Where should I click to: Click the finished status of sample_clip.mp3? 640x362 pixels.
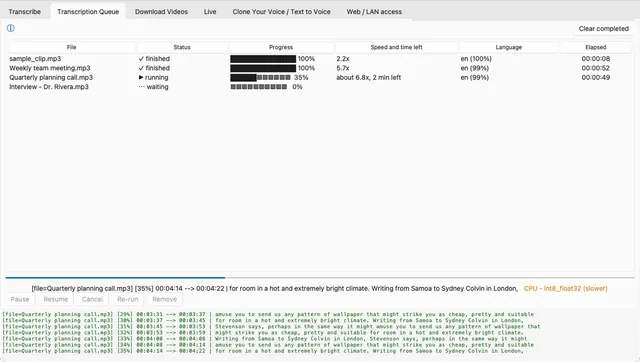tap(154, 59)
